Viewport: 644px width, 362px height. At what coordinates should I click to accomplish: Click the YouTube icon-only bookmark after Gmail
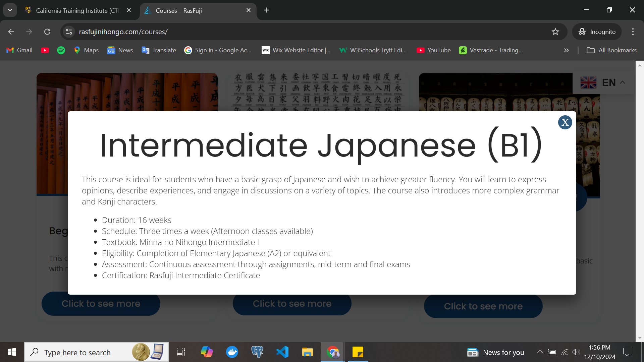coord(45,50)
